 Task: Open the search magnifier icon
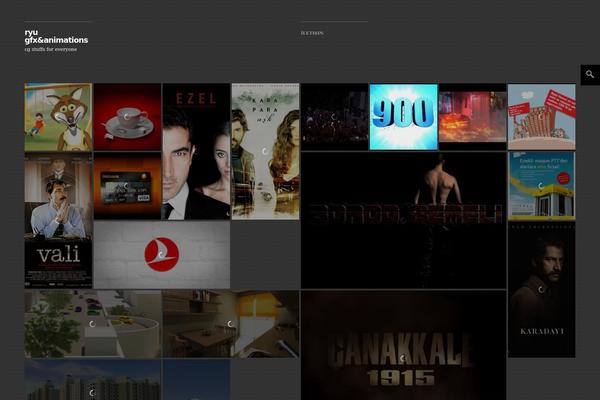click(x=590, y=75)
